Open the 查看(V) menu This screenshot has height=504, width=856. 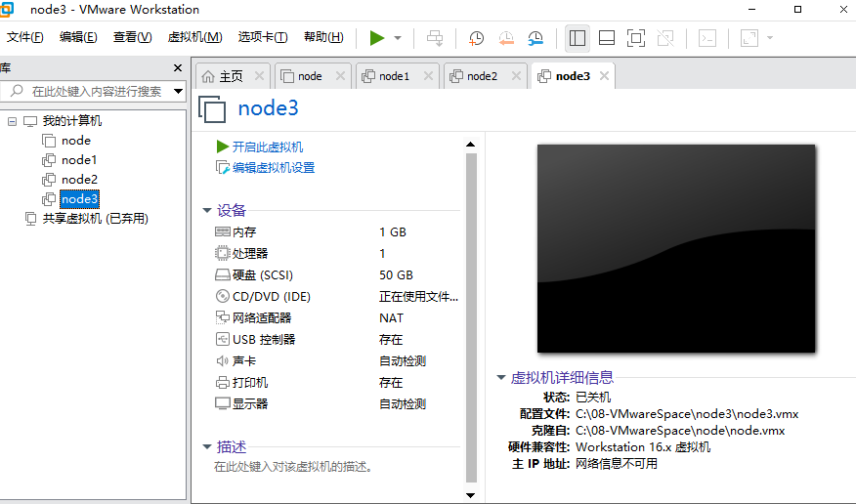point(132,37)
